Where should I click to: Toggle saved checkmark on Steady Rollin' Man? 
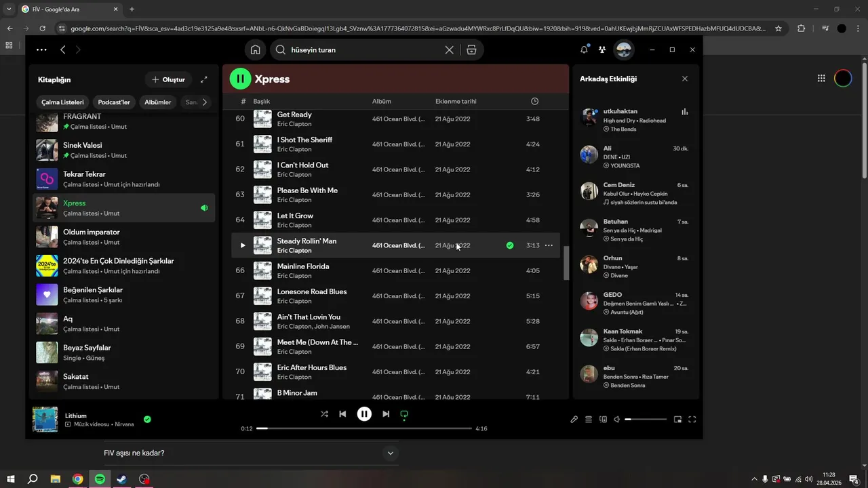click(510, 245)
